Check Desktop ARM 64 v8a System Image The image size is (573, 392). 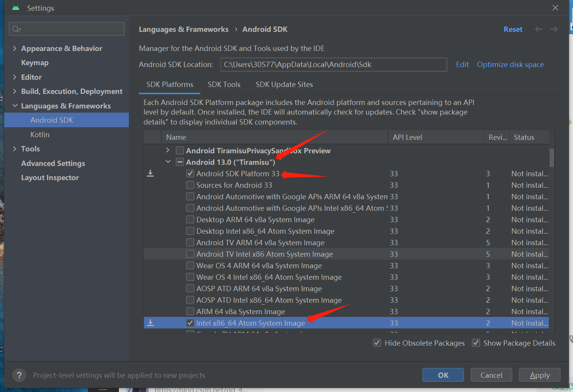point(190,220)
